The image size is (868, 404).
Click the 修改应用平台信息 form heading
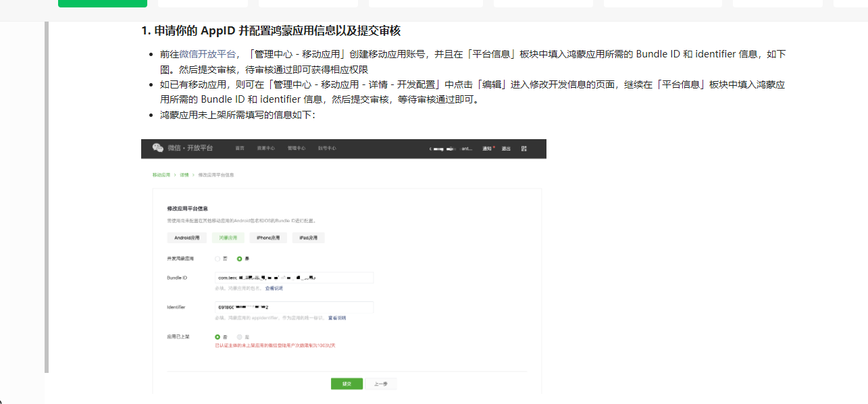[187, 208]
